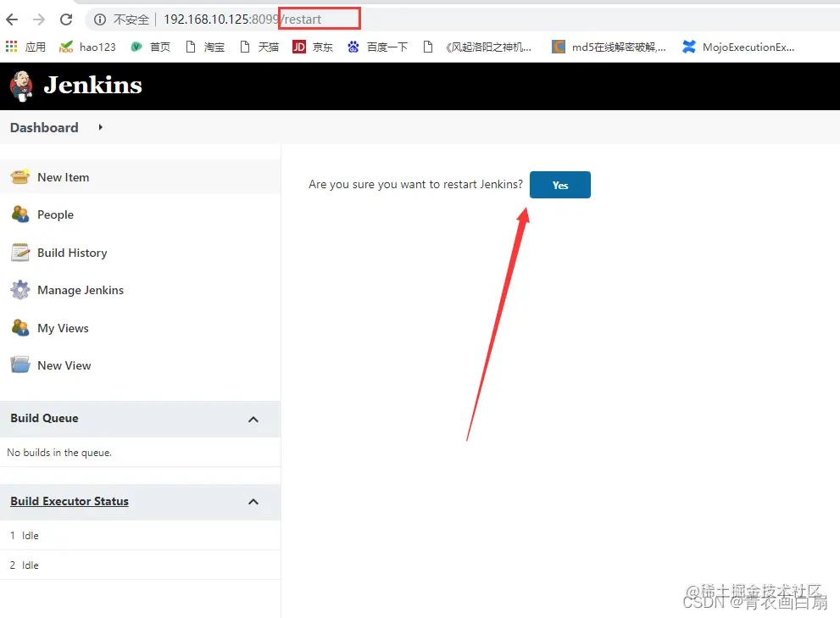
Task: Open the People link
Action: coord(56,215)
